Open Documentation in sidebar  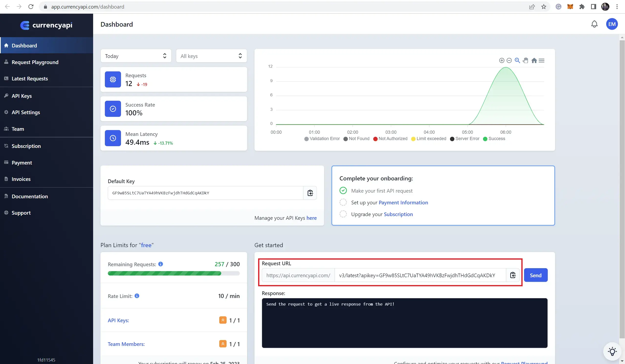[47, 196]
